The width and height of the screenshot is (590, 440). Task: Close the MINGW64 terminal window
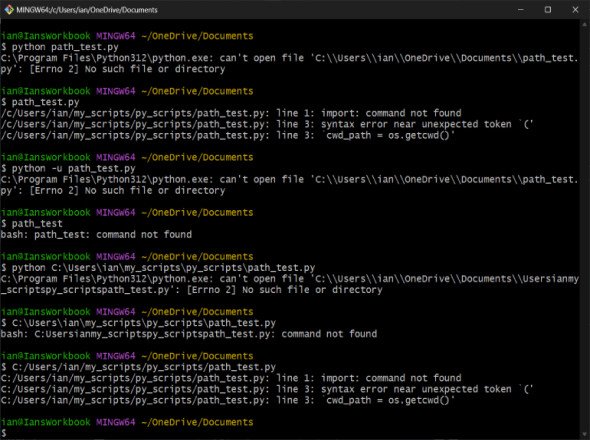pyautogui.click(x=575, y=10)
